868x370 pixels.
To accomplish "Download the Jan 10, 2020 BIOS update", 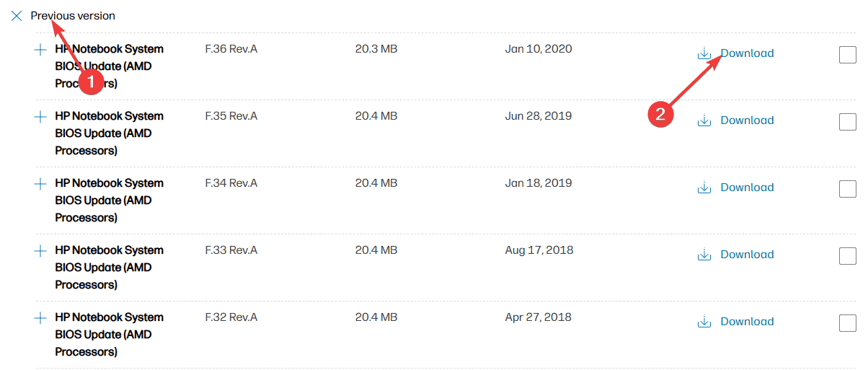I will [747, 53].
